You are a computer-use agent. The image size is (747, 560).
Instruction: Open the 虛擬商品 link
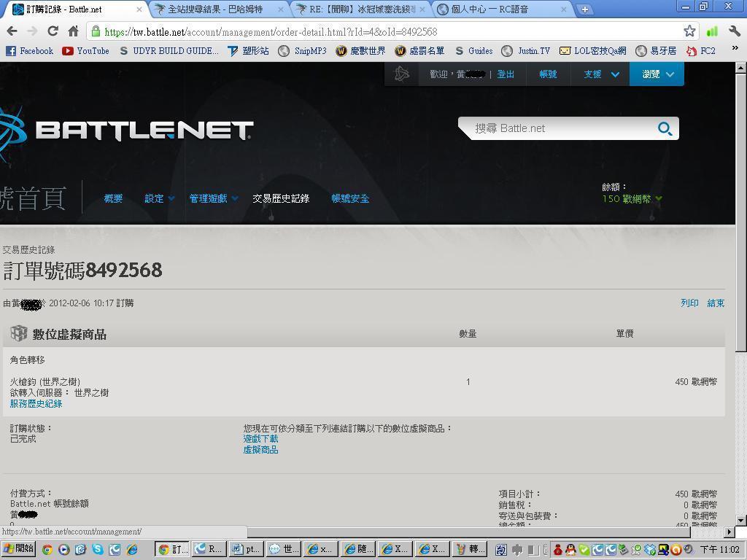click(260, 450)
